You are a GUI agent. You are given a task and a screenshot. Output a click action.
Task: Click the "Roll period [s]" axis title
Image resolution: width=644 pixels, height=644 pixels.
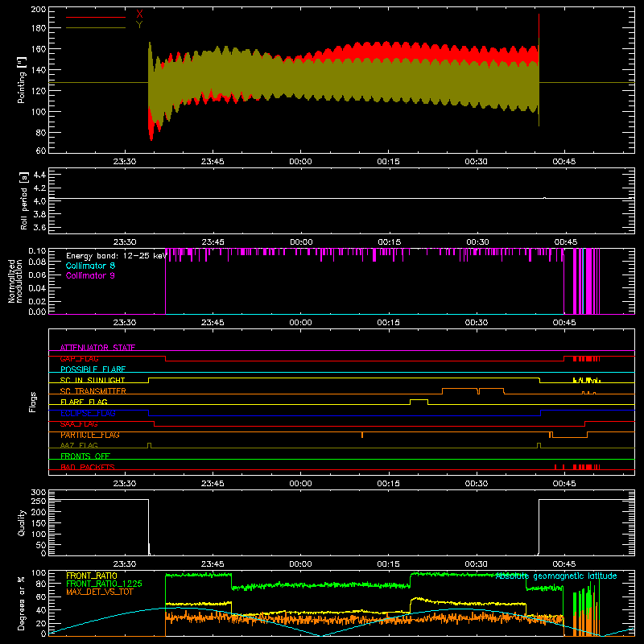[24, 200]
